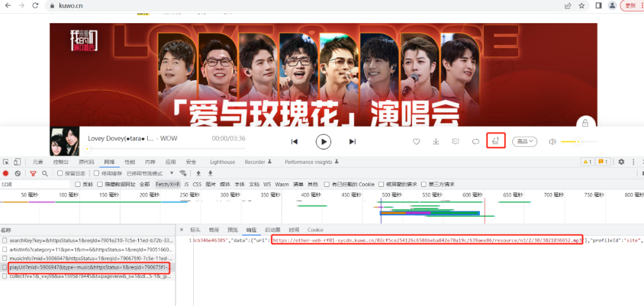Seek on the song progress bar
The width and height of the screenshot is (644, 306).
pyautogui.click(x=166, y=148)
